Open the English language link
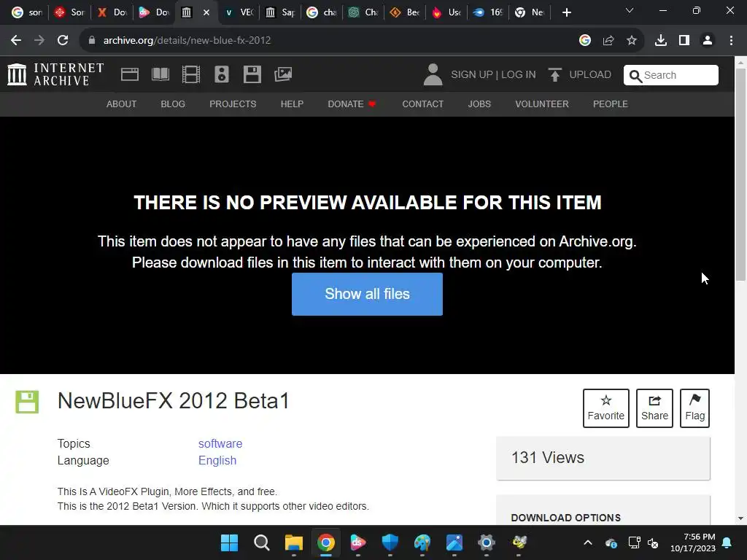747x560 pixels. (217, 461)
